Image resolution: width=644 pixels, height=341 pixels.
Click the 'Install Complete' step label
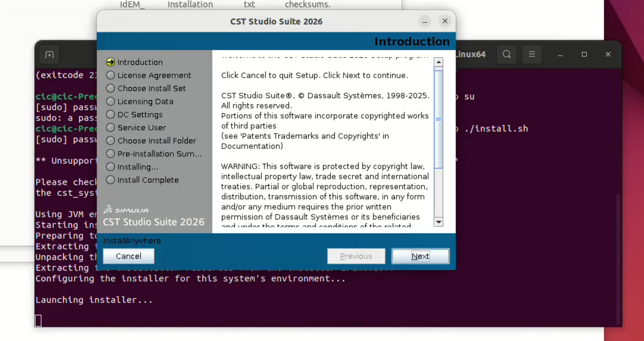(148, 180)
